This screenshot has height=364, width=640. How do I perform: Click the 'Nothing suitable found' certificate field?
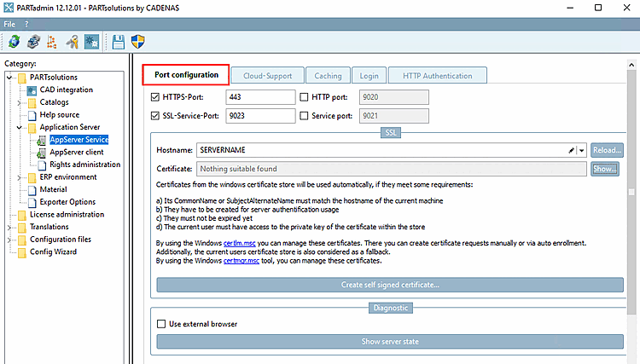(x=392, y=169)
